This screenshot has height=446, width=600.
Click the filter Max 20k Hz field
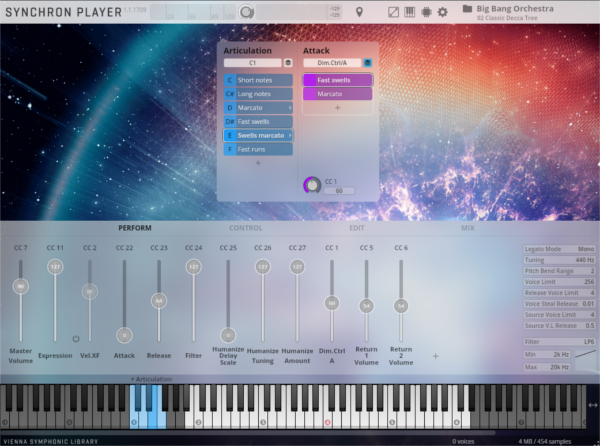pos(547,367)
